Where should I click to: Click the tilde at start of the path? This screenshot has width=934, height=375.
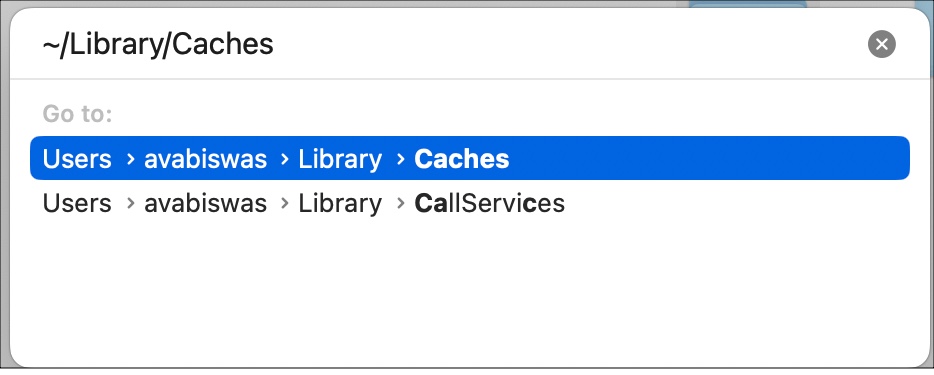point(49,45)
